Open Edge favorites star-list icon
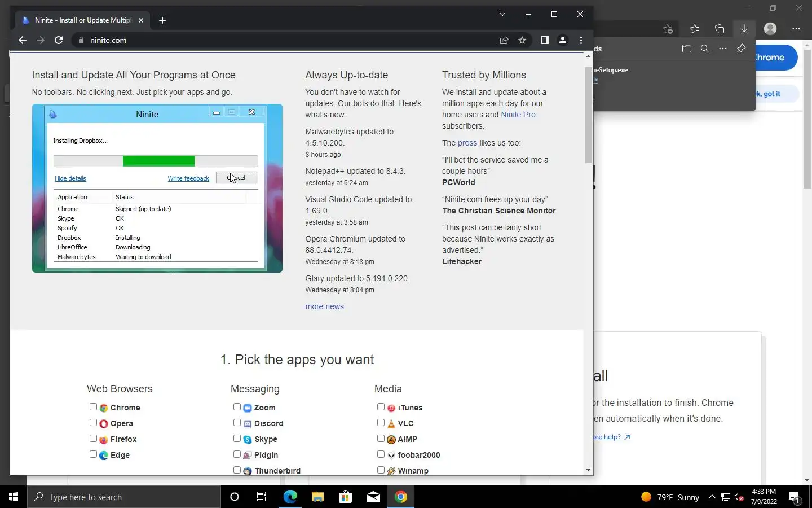 pos(695,29)
